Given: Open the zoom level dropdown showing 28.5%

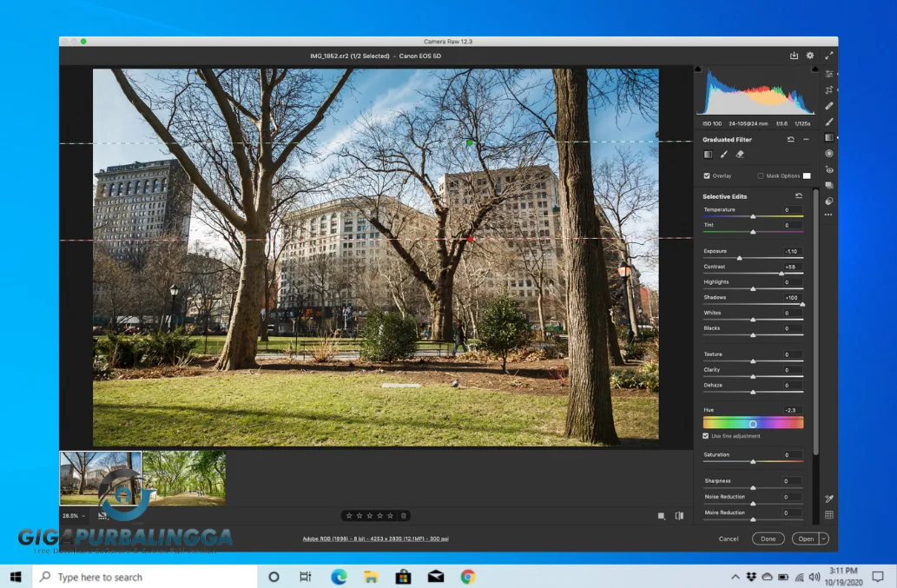Looking at the screenshot, I should [69, 515].
